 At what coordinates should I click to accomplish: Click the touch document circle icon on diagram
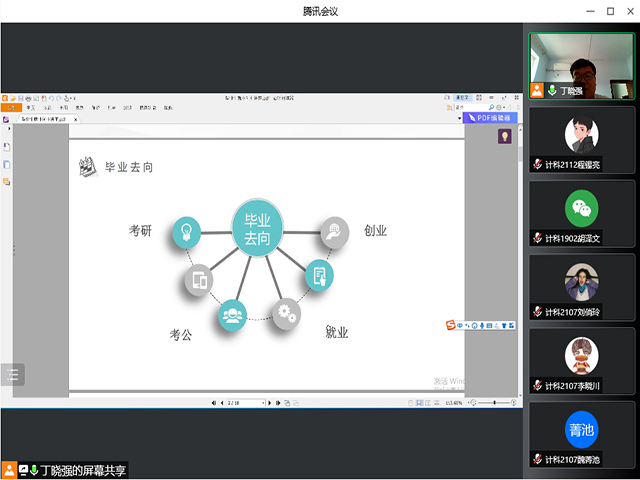click(320, 275)
